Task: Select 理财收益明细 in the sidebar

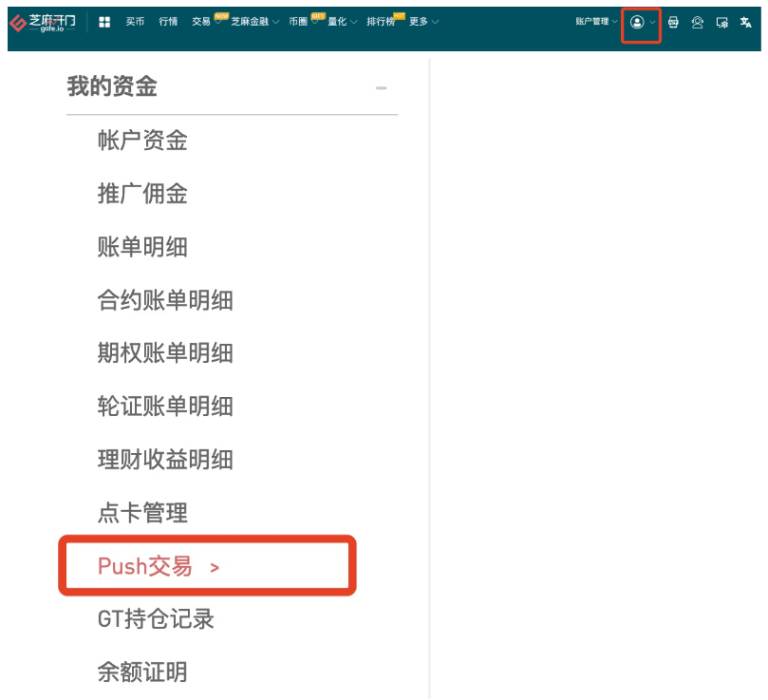Action: (x=165, y=460)
